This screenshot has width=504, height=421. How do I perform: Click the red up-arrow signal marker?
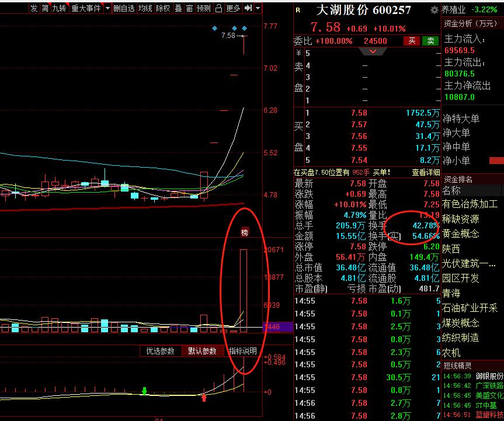(204, 398)
